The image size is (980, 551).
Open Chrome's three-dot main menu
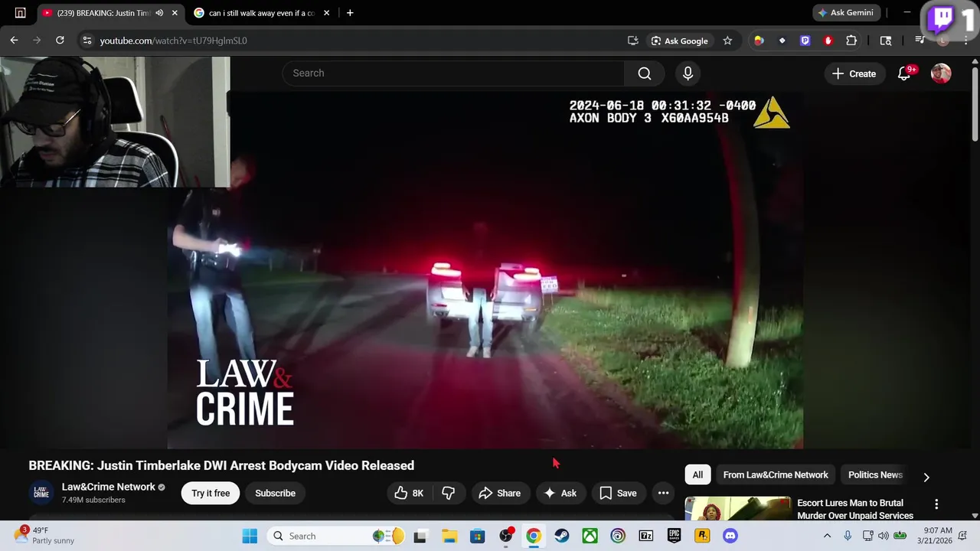pos(966,41)
